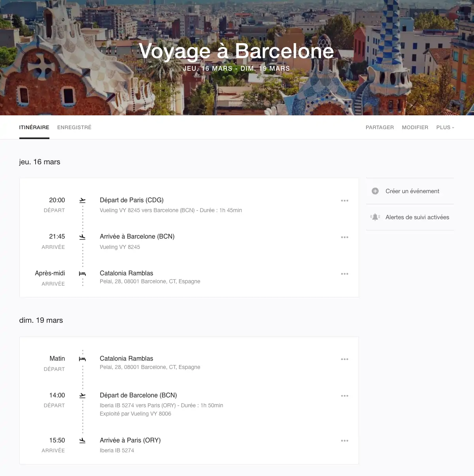Open options menu for Arrivée à Paris (ORY)

pos(345,441)
